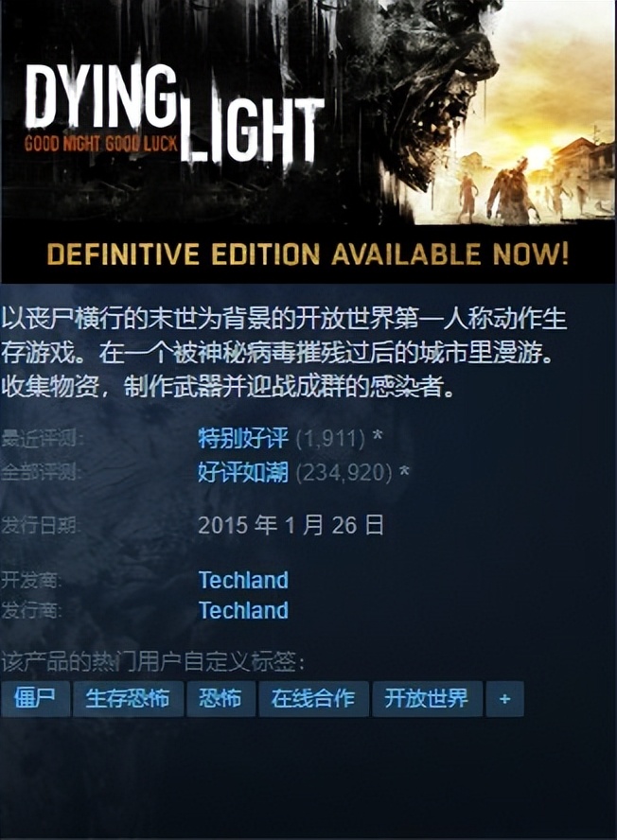Click the Dying Light logo title
Viewport: 617px width, 840px height.
pos(174,114)
